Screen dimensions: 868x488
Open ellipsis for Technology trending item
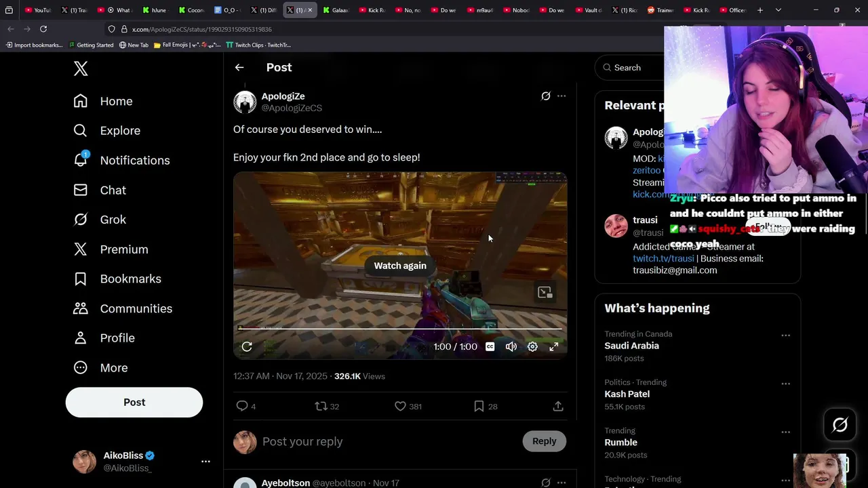[785, 480]
